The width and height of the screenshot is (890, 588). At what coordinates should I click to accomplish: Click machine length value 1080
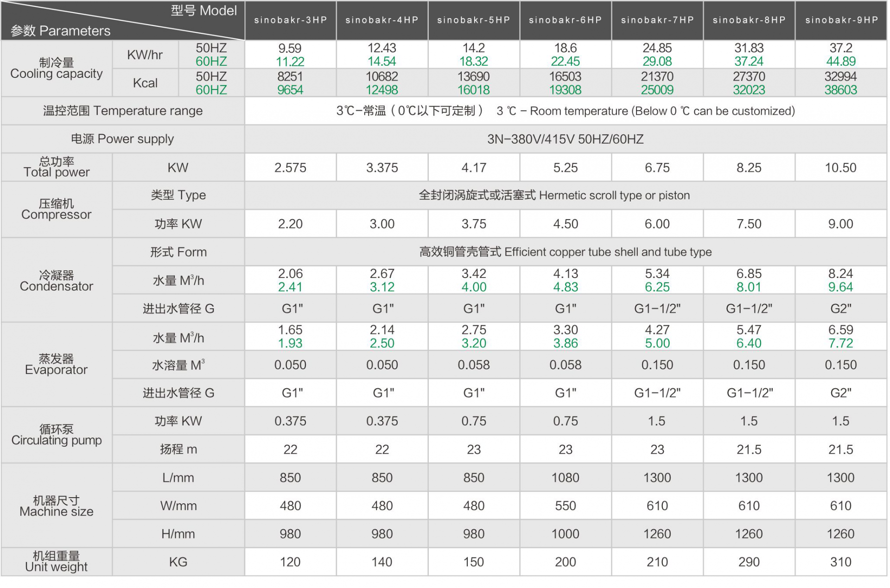pos(566,478)
